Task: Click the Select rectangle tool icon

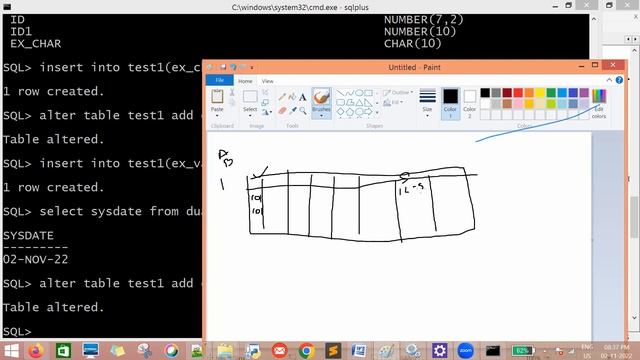Action: 250,97
